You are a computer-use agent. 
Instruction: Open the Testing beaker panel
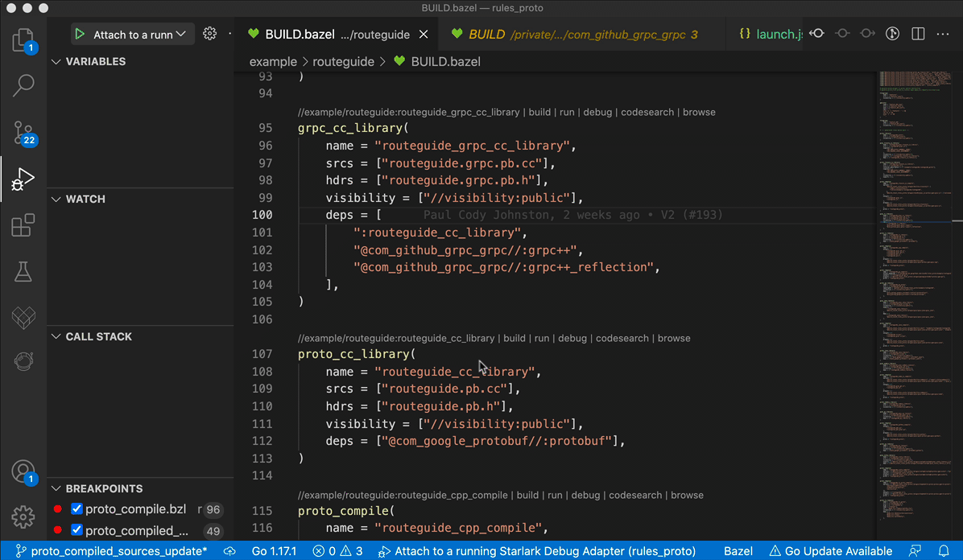(x=23, y=272)
